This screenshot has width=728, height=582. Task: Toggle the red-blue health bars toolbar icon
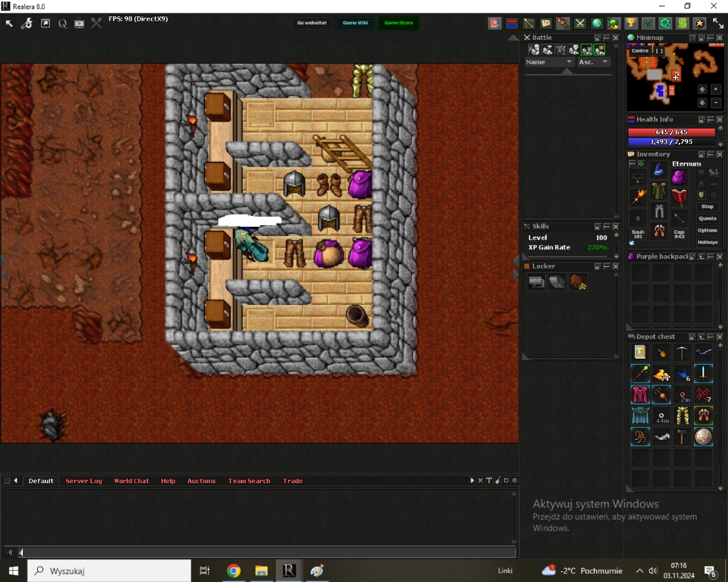pyautogui.click(x=512, y=23)
